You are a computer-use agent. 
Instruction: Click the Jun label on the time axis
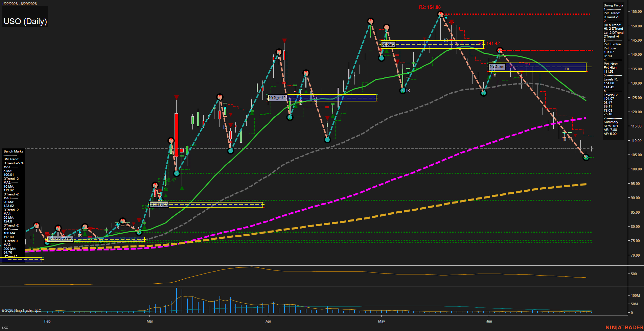pyautogui.click(x=489, y=321)
